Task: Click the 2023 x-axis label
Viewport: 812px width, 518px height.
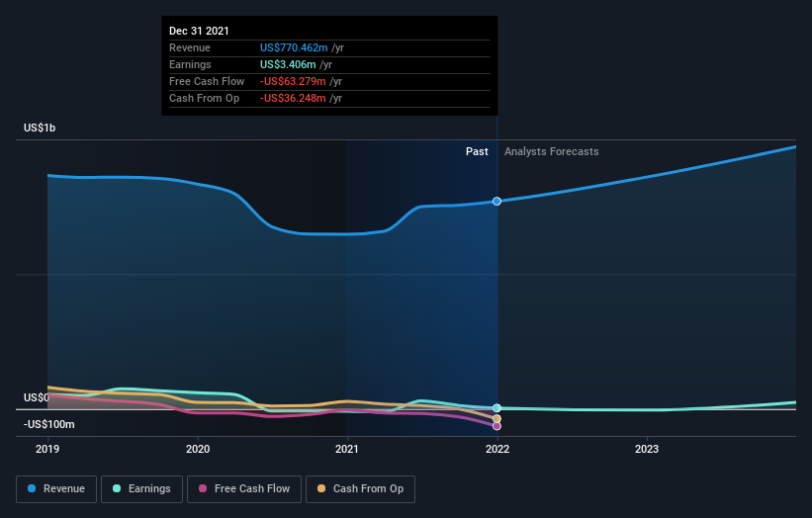Action: click(647, 449)
